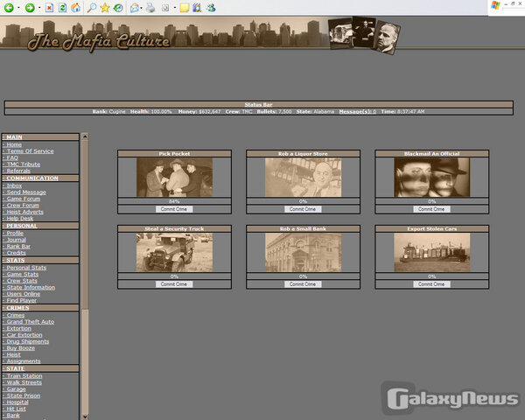The height and width of the screenshot is (420, 525).
Task: Click the Rob a Liquor Store photo
Action: click(303, 177)
